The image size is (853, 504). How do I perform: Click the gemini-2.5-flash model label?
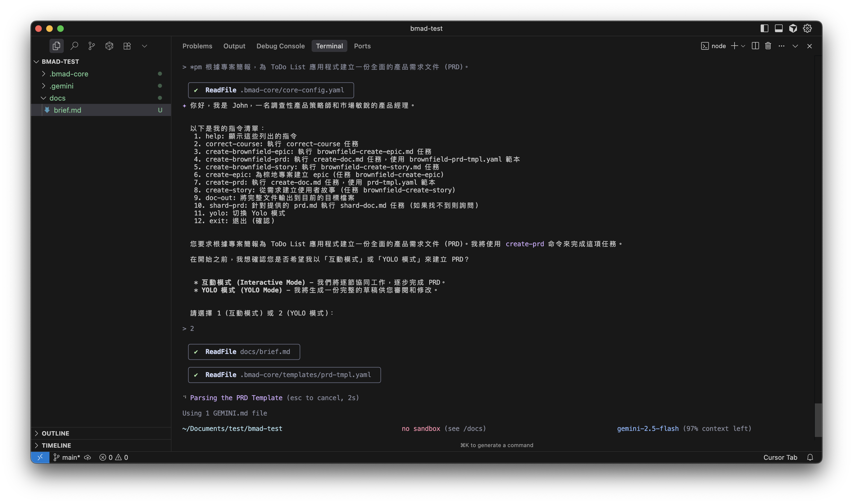647,429
